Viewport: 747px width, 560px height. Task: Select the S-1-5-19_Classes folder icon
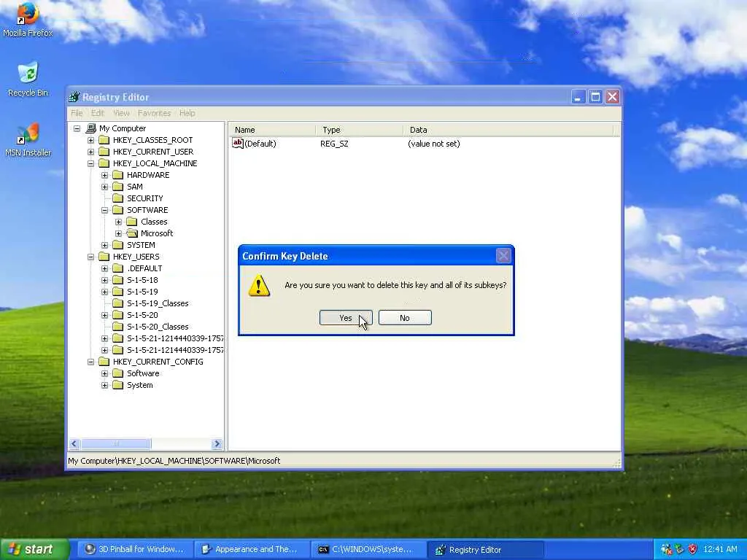click(117, 303)
